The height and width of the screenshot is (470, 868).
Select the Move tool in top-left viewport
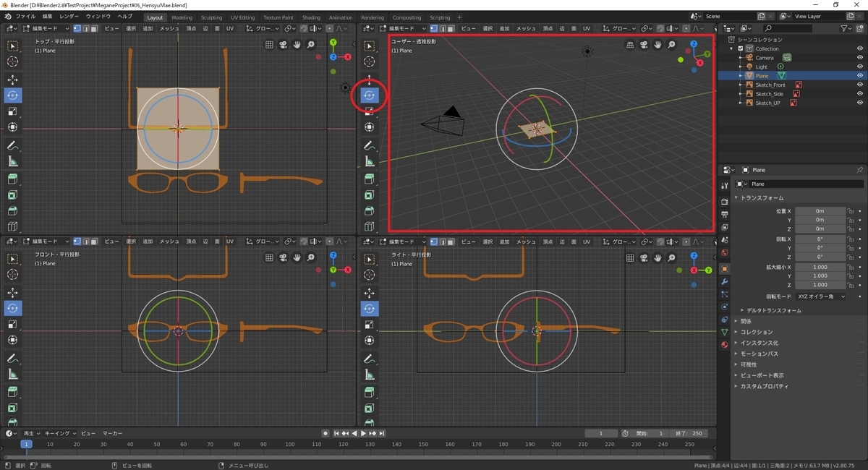[x=13, y=80]
